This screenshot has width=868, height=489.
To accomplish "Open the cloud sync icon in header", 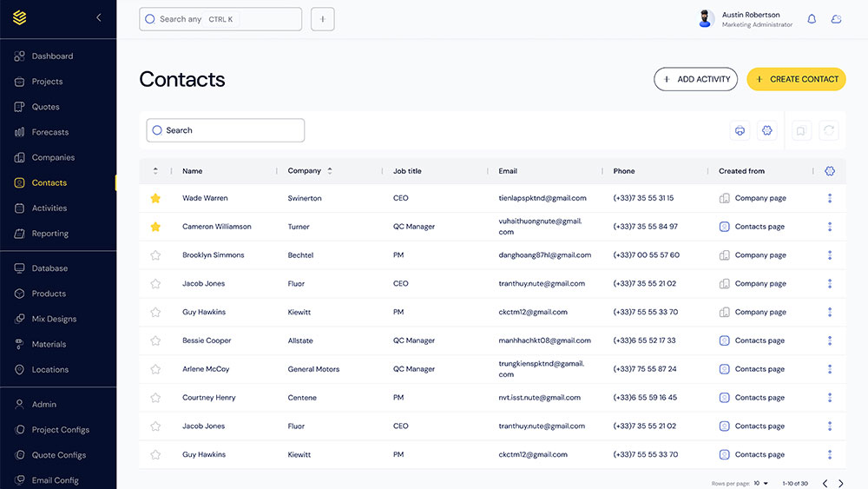I will pos(836,18).
